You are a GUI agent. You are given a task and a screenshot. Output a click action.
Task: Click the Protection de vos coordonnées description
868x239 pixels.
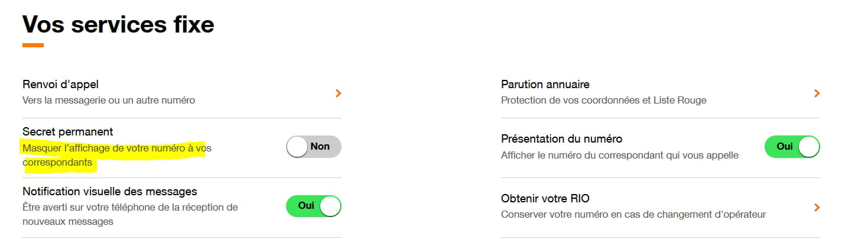(x=603, y=100)
